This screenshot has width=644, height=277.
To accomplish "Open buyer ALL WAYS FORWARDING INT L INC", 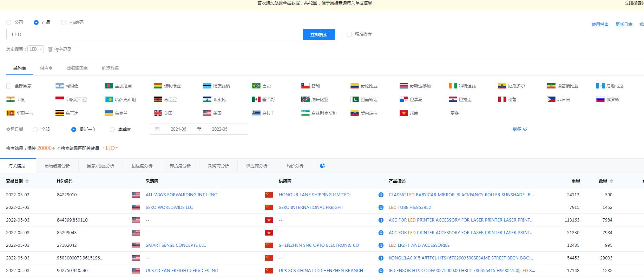I will [x=181, y=195].
